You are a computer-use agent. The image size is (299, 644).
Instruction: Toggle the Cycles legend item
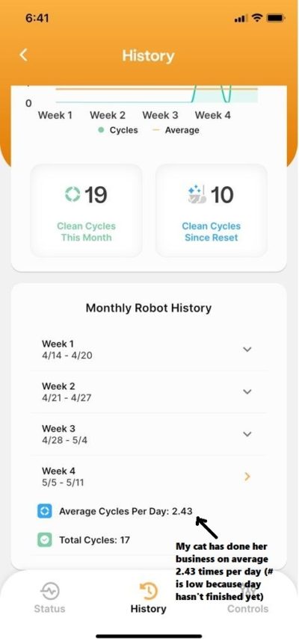(x=118, y=130)
